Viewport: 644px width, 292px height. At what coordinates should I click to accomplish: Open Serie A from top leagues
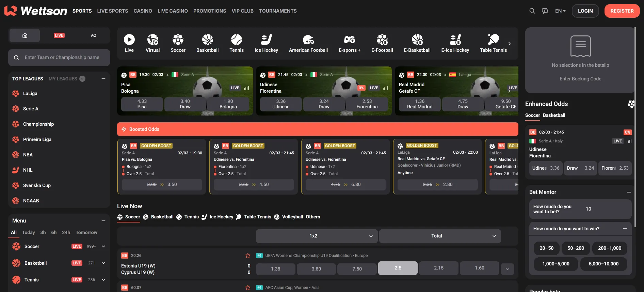pyautogui.click(x=31, y=109)
